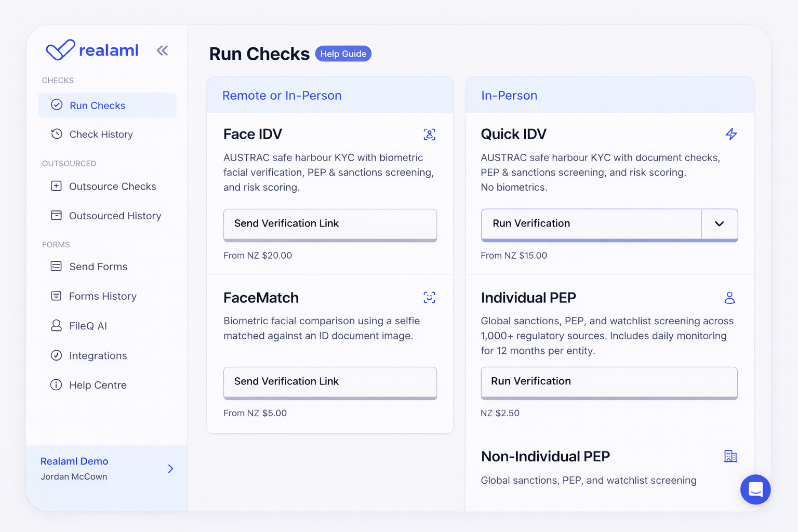
Task: Go to Outsource Checks
Action: pos(112,187)
